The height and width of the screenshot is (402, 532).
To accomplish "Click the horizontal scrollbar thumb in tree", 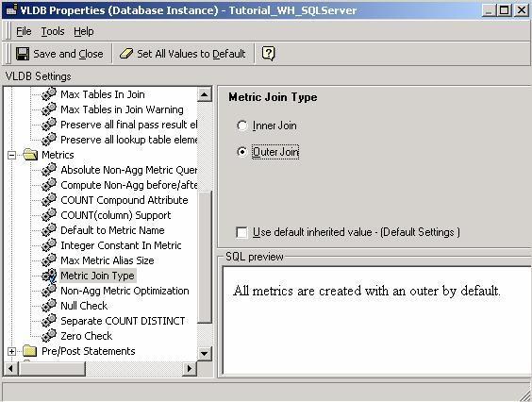I will click(x=52, y=368).
